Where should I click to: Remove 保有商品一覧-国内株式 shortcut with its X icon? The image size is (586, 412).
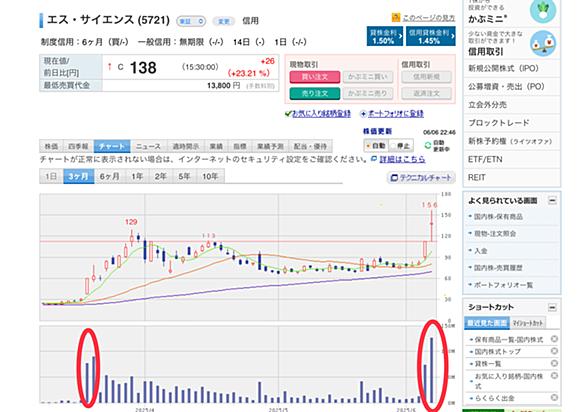(x=554, y=339)
